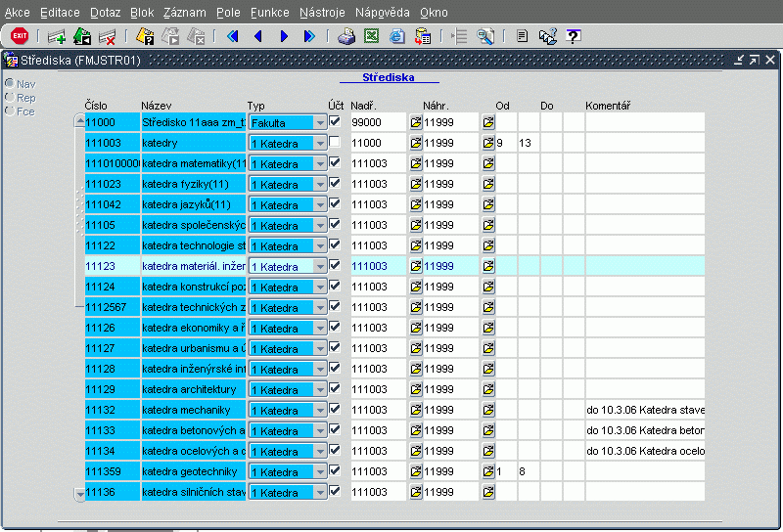Open the Záznam menu
The width and height of the screenshot is (783, 532).
click(x=184, y=12)
